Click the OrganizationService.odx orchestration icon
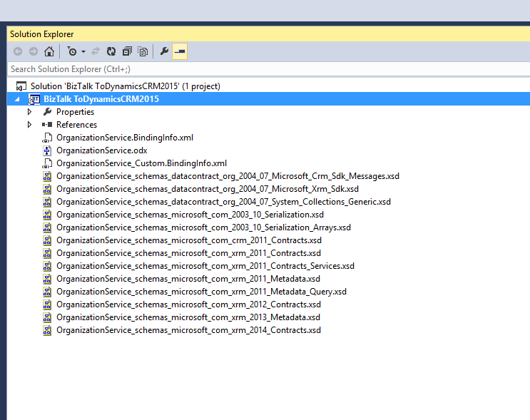The height and width of the screenshot is (420, 530). [x=47, y=150]
